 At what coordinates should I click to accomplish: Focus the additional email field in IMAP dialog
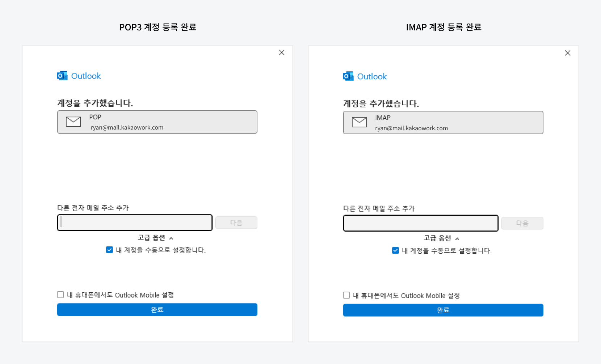tap(421, 223)
